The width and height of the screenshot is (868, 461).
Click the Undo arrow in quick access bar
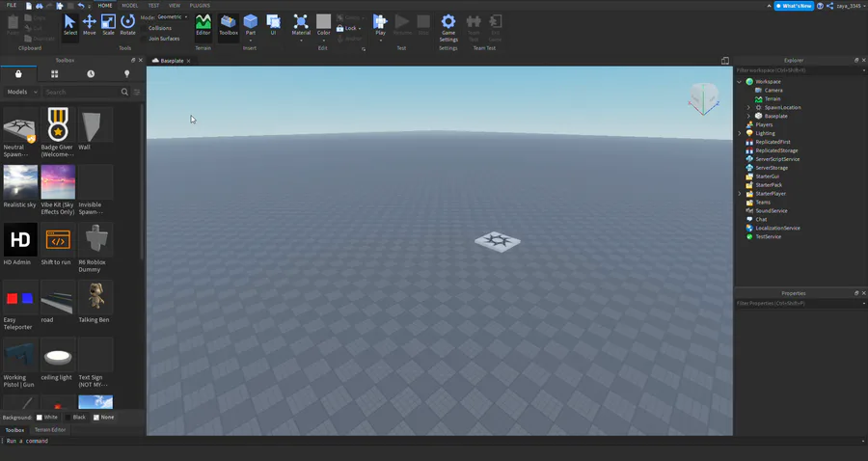(81, 6)
